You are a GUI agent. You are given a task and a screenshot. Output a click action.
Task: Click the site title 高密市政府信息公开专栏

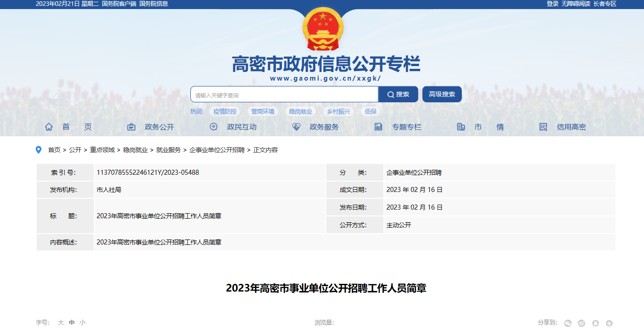coord(326,64)
